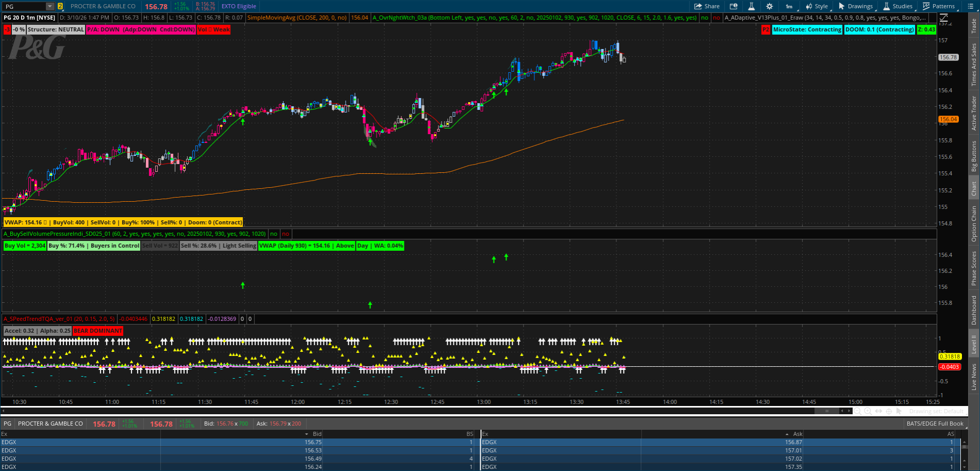Click the flask Edit Studies icon
Screen dimensions: 980x471
(751, 6)
